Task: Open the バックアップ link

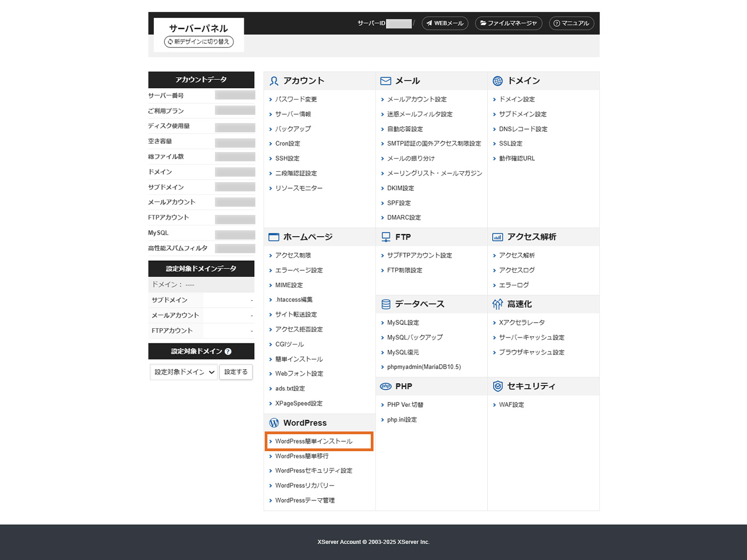Action: [293, 129]
